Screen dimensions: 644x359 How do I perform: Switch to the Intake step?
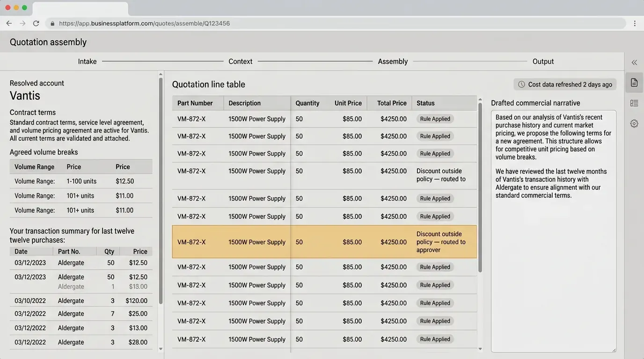point(87,62)
